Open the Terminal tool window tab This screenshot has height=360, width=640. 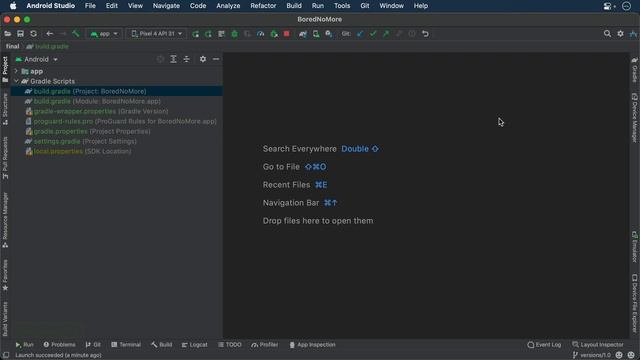point(126,345)
